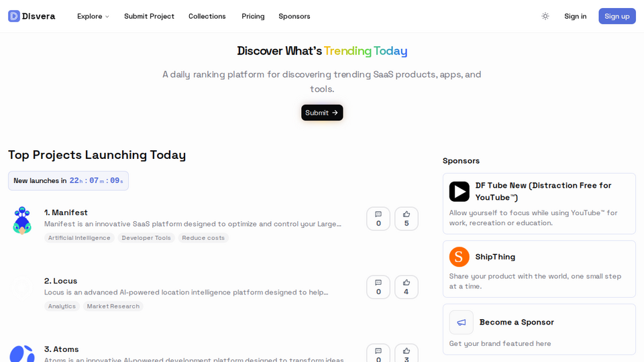Open the Pricing page
644x362 pixels.
click(x=253, y=16)
